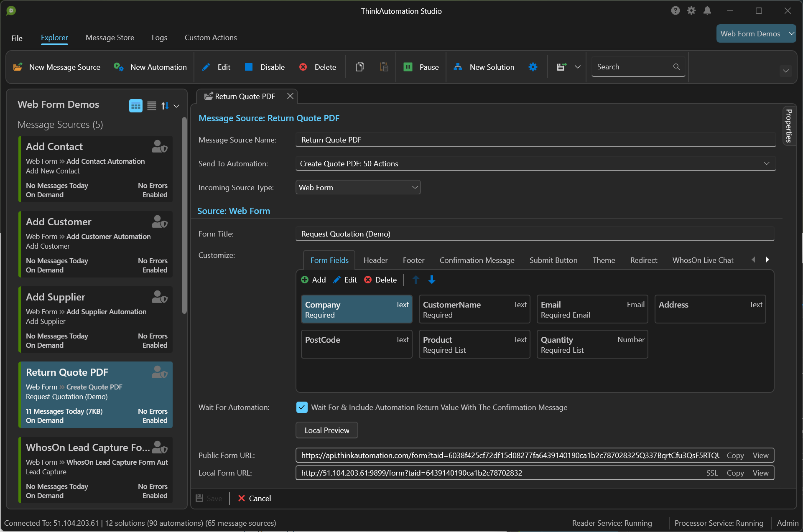This screenshot has height=532, width=803.
Task: Click SSL on the Local Form URL
Action: [x=712, y=473]
